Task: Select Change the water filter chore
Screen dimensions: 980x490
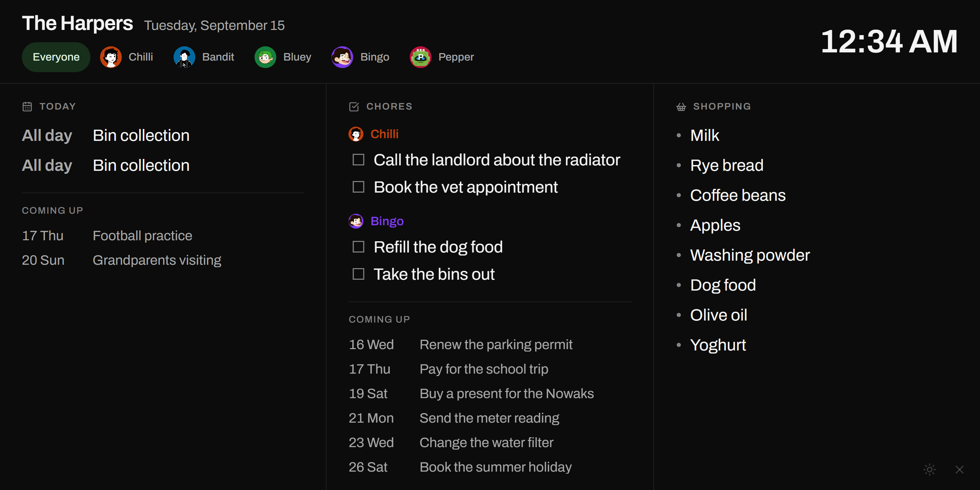Action: pos(486,442)
